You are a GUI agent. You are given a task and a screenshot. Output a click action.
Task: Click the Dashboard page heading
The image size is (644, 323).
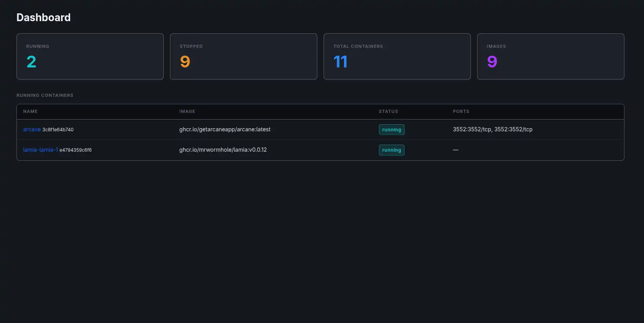(x=43, y=17)
